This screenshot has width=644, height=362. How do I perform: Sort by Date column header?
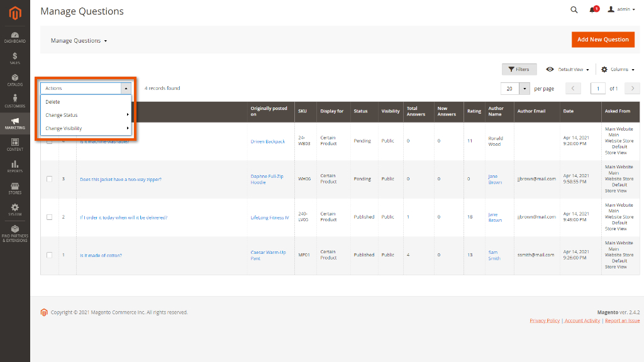(580, 111)
